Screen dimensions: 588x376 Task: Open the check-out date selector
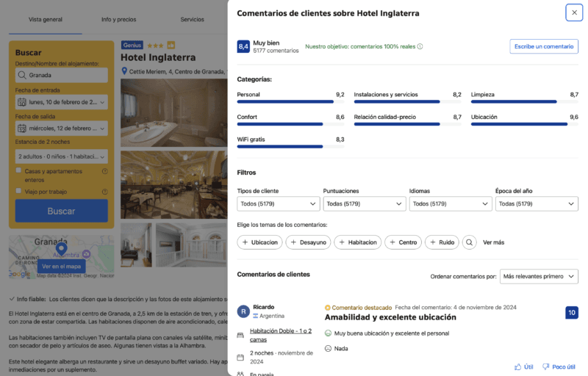tap(62, 129)
